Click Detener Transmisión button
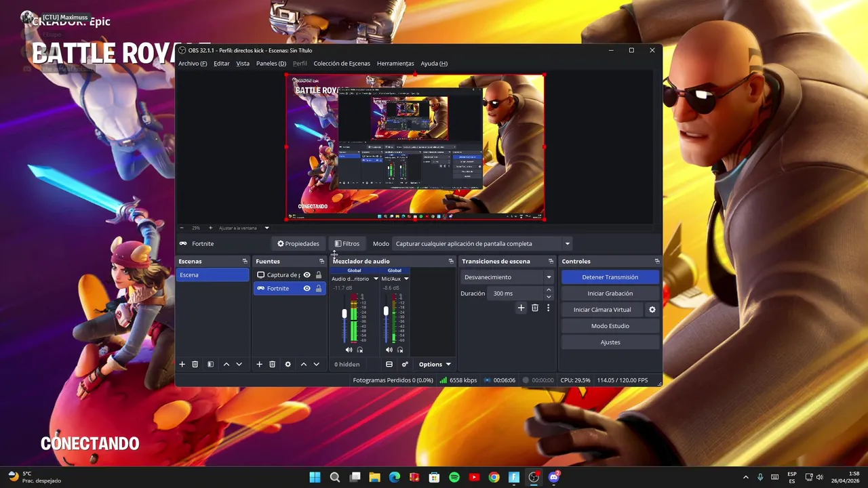 (610, 277)
